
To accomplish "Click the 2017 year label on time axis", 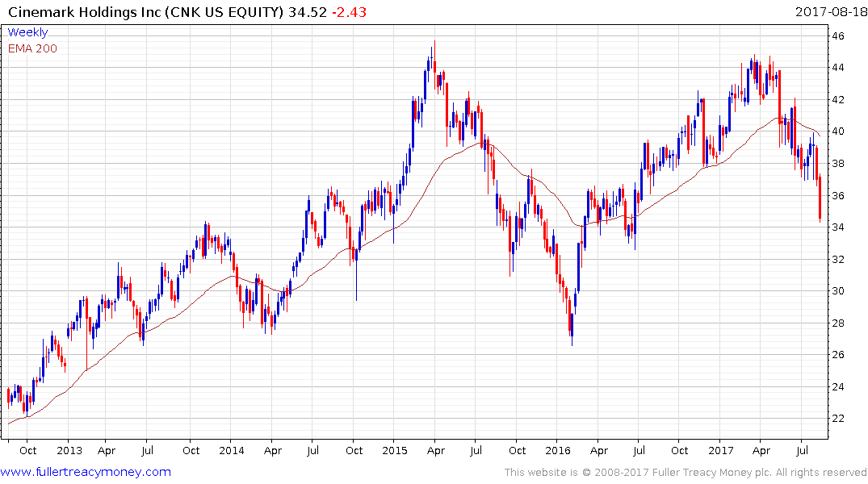I will pos(721,450).
